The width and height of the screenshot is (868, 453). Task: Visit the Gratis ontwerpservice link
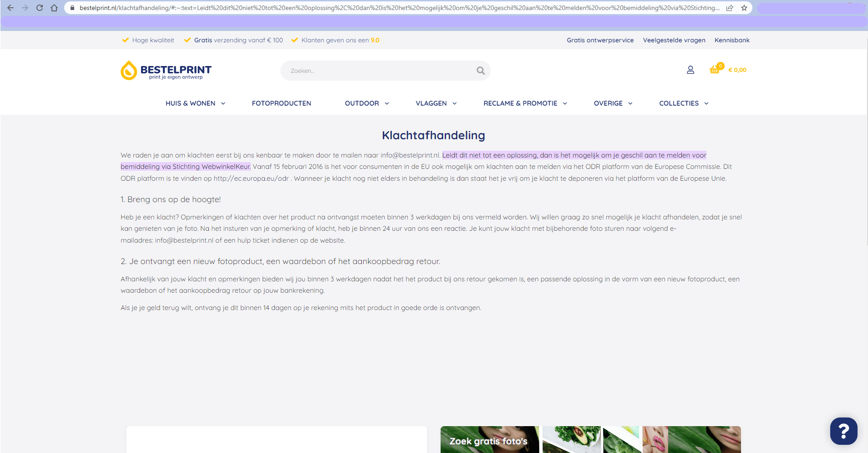pyautogui.click(x=600, y=40)
